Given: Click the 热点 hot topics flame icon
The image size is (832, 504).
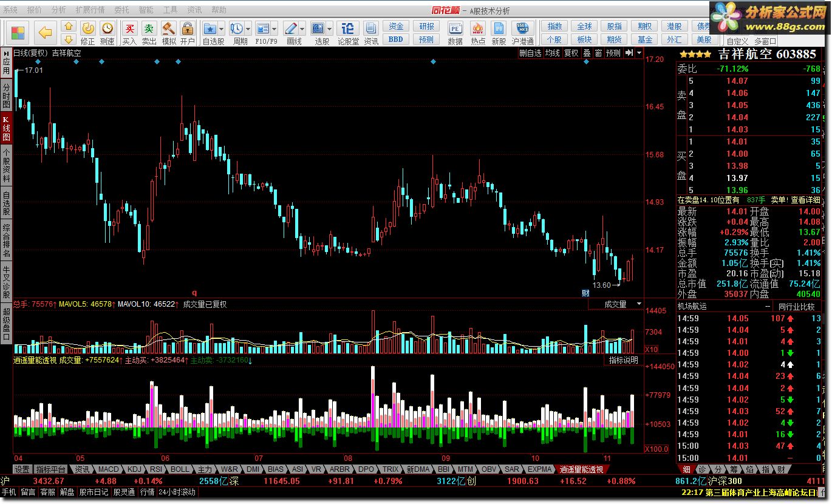Looking at the screenshot, I should pos(478,29).
